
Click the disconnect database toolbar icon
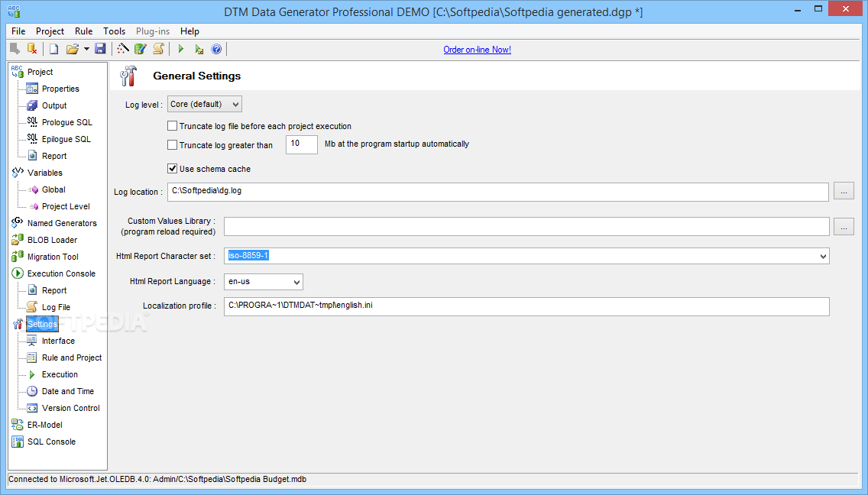[32, 49]
